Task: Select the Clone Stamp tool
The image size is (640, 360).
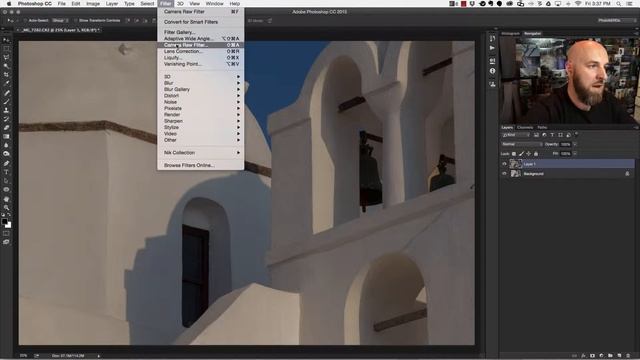Action: pos(6,110)
